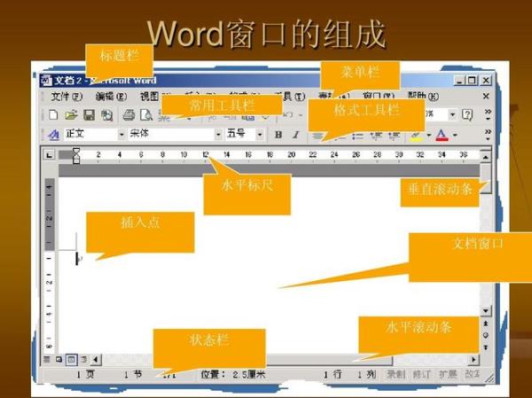This screenshot has height=398, width=532.
Task: Click the 1 页 page indicator in status bar
Action: point(85,374)
